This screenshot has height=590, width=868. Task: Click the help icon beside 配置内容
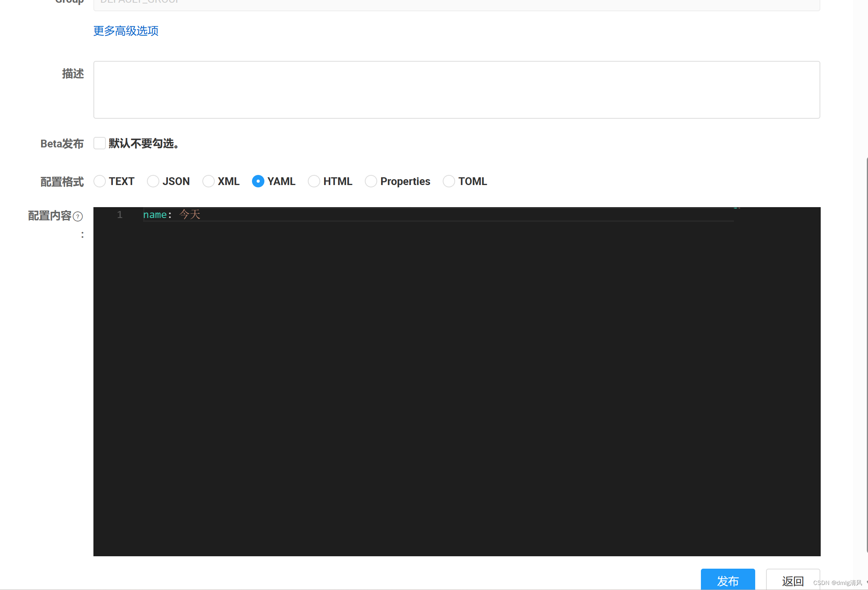tap(78, 216)
